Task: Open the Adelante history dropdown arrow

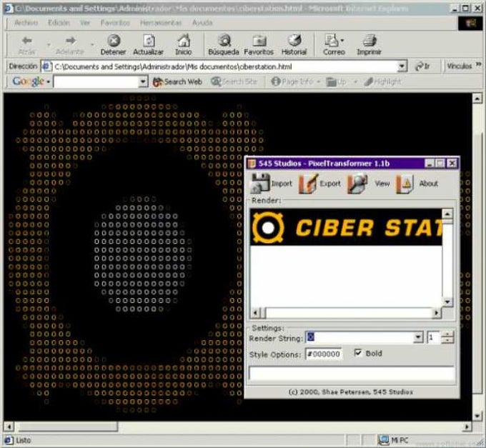Action: tap(92, 45)
